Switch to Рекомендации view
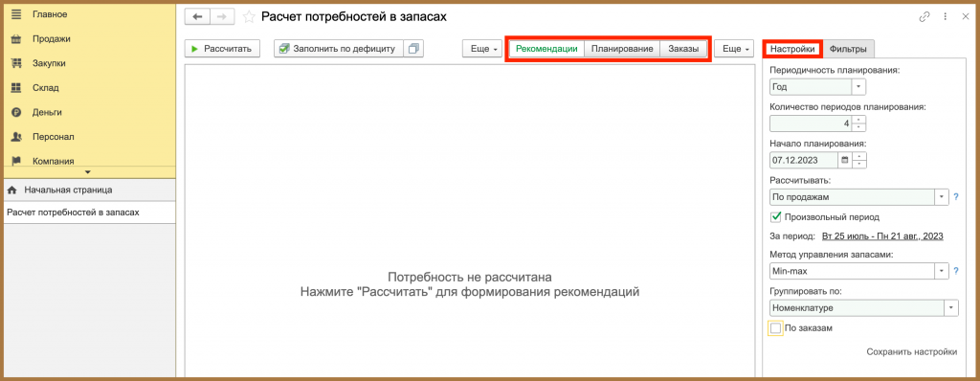The width and height of the screenshot is (980, 381). [546, 49]
